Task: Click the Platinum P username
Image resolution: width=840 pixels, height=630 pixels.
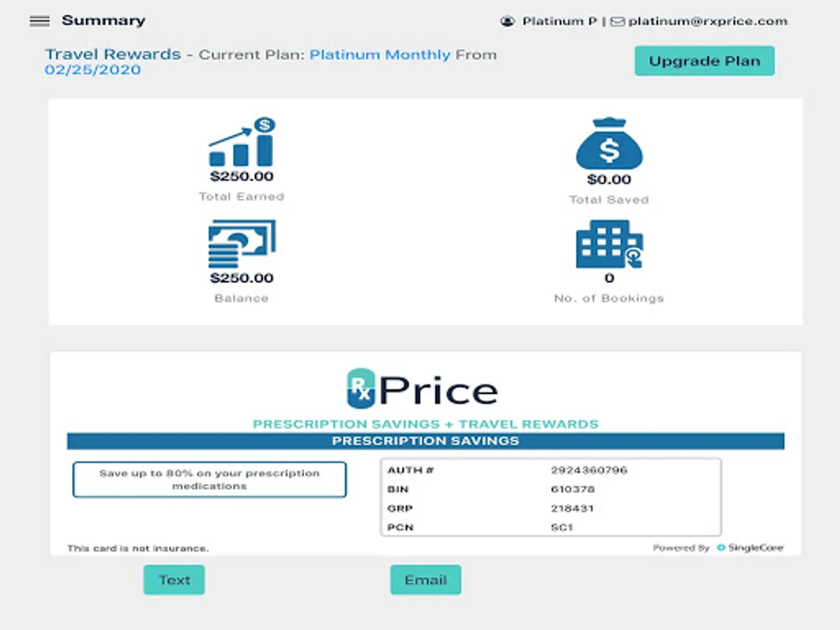Action: point(559,22)
